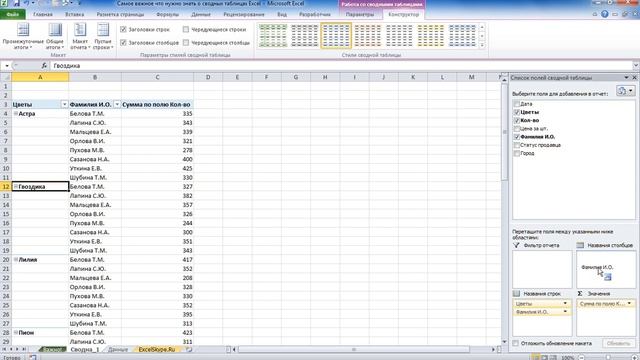The height and width of the screenshot is (360, 640).
Task: Expand the pivot table styles gallery
Action: pos(482,45)
